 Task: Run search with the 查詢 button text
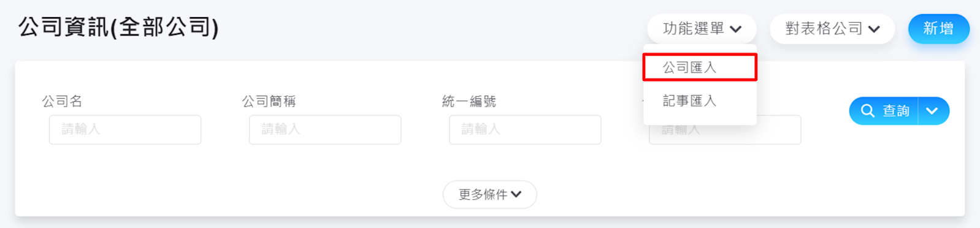[x=895, y=111]
